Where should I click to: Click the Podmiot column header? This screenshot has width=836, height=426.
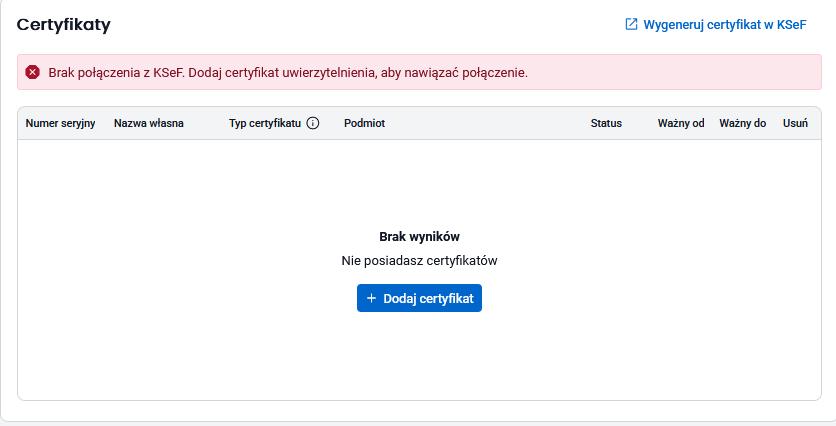pos(364,123)
